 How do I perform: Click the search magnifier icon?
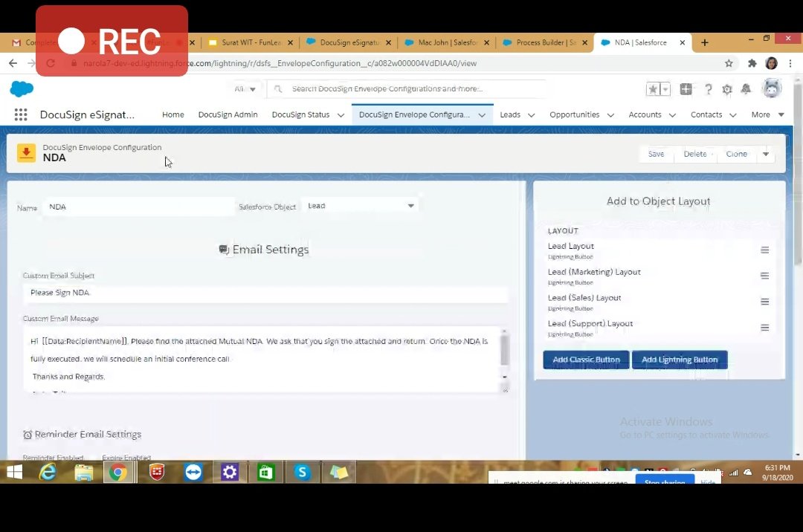tap(278, 89)
